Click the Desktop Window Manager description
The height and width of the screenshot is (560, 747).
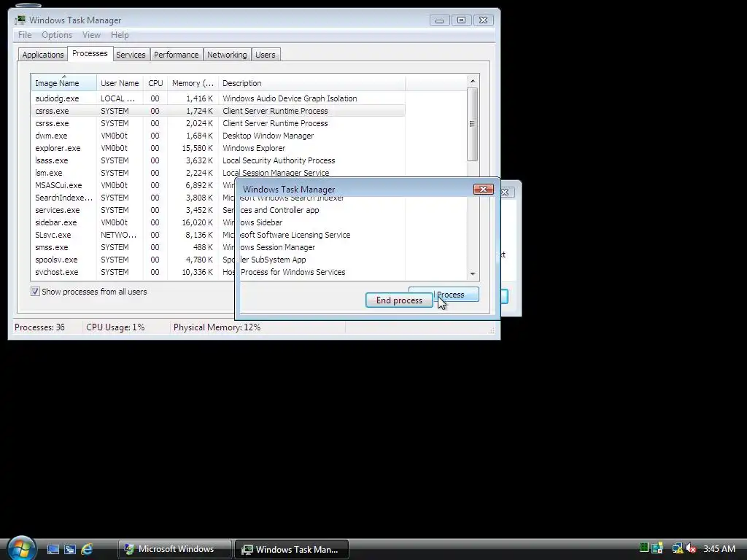268,135
